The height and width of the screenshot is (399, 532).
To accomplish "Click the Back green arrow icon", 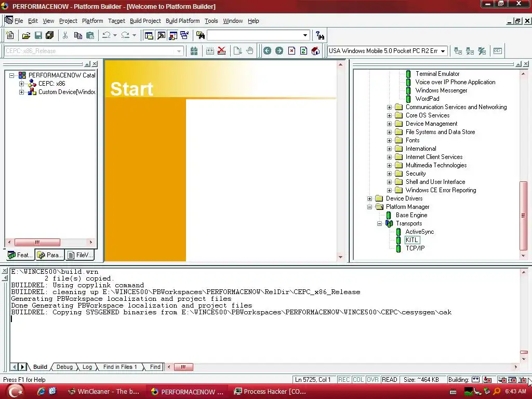I will click(x=268, y=51).
